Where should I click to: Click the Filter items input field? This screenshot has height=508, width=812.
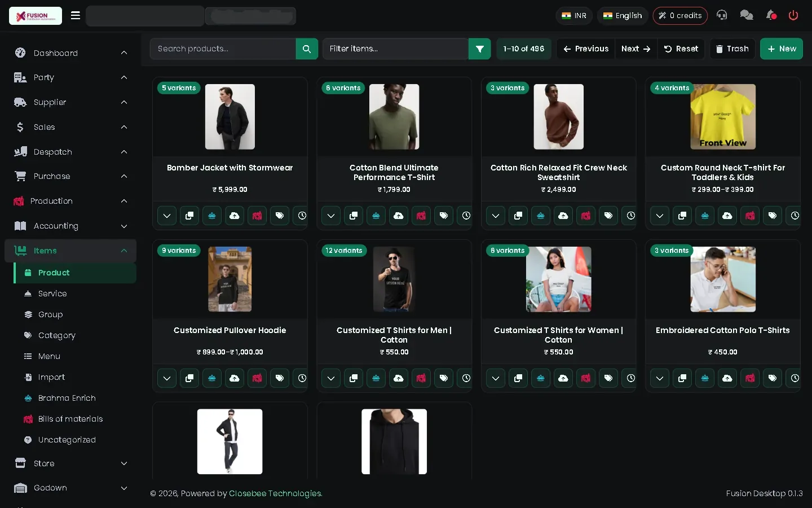(x=395, y=49)
